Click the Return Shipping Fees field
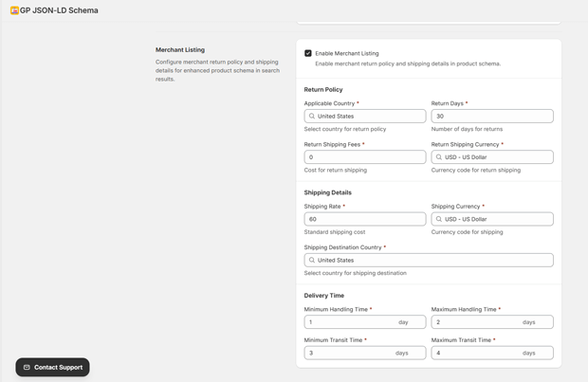Screen dimensions: 588x382 pyautogui.click(x=364, y=157)
